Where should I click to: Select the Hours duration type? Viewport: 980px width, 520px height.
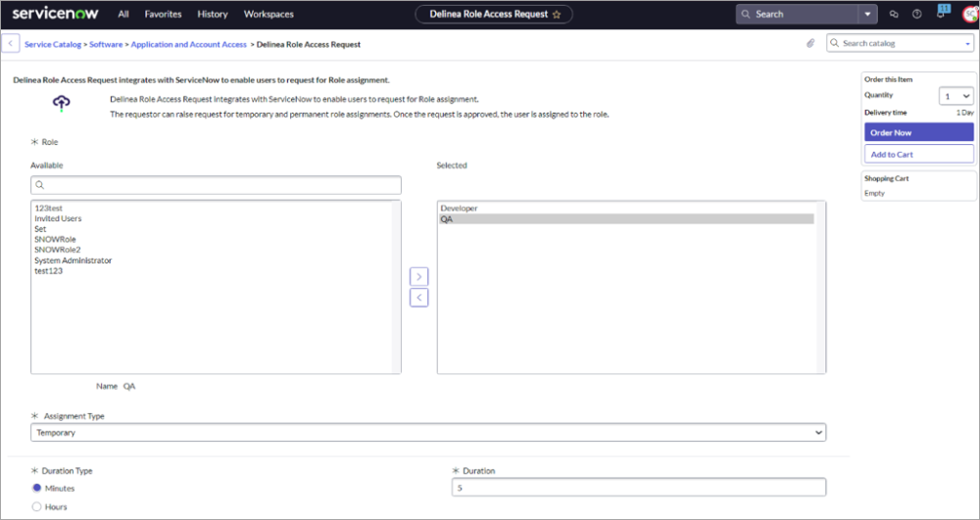(37, 506)
